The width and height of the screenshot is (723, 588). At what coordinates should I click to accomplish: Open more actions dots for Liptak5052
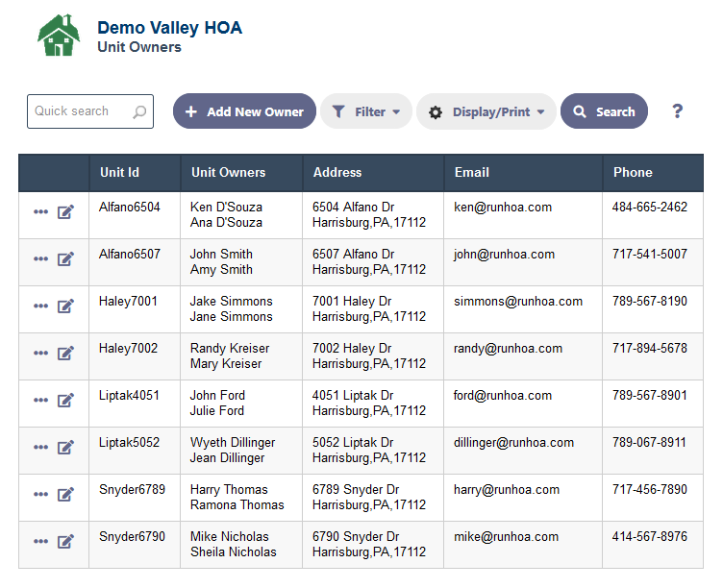40,447
